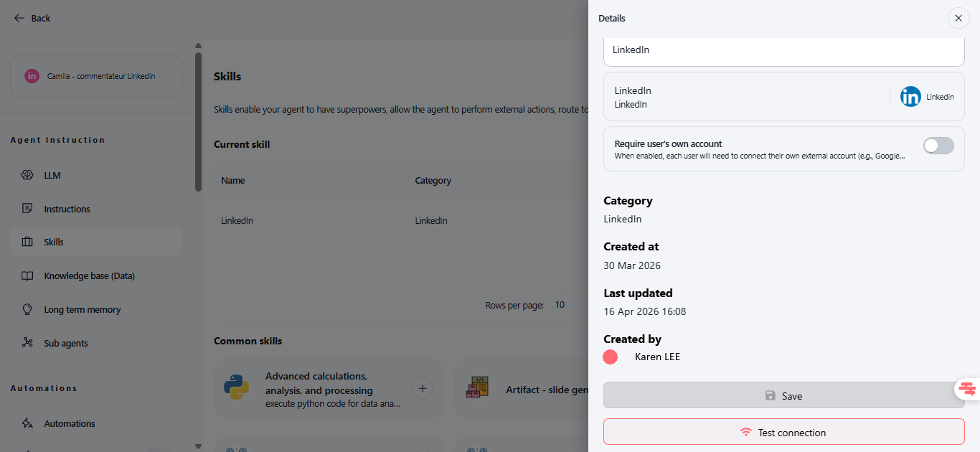Click the Automations icon in the sidebar

(27, 423)
